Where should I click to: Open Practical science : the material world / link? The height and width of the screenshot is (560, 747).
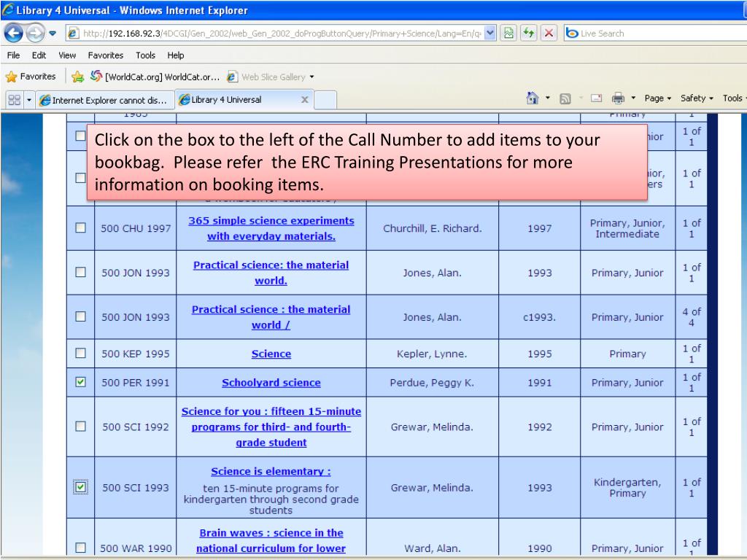[x=271, y=317]
